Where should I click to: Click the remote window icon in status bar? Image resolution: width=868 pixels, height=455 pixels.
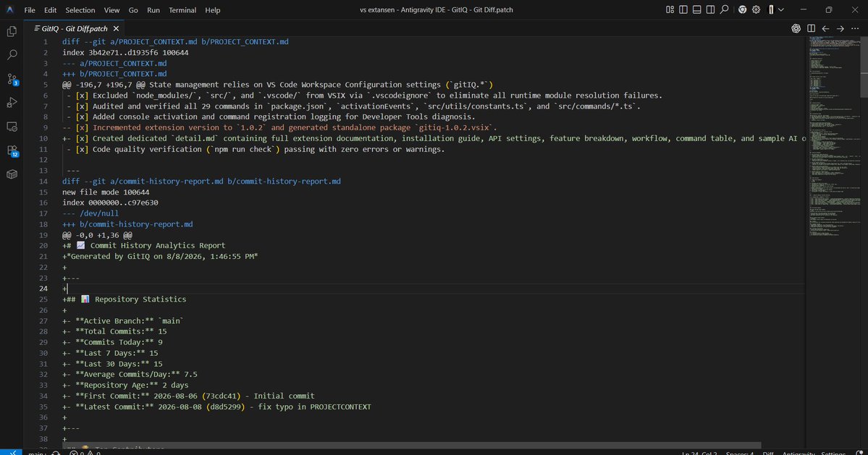[12, 452]
